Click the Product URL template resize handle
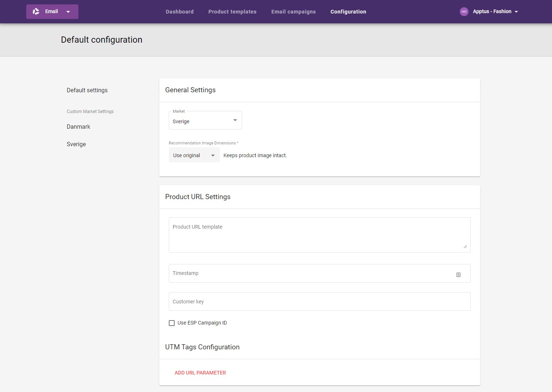Viewport: 552px width, 392px height. (x=465, y=247)
